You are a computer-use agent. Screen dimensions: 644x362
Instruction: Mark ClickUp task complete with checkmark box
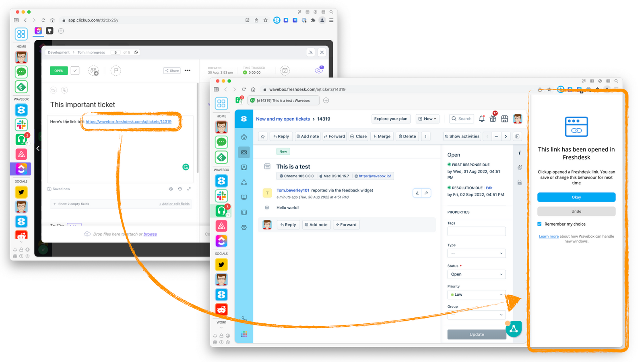click(75, 70)
